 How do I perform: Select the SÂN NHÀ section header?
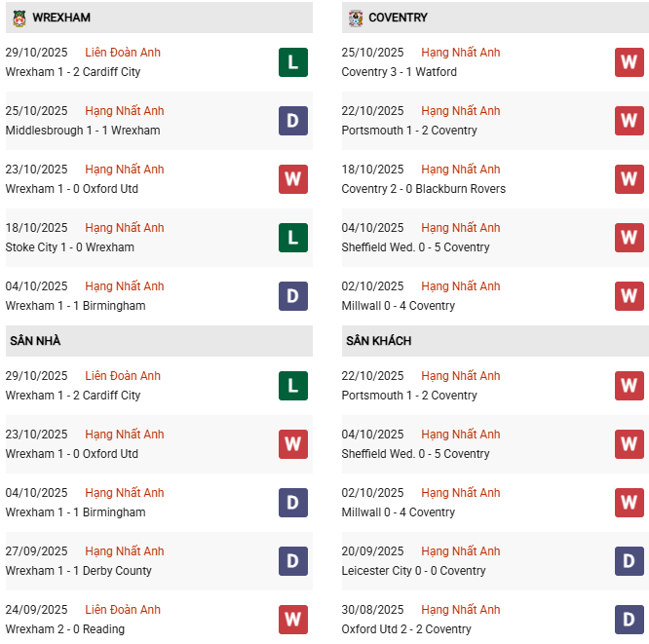pos(35,341)
